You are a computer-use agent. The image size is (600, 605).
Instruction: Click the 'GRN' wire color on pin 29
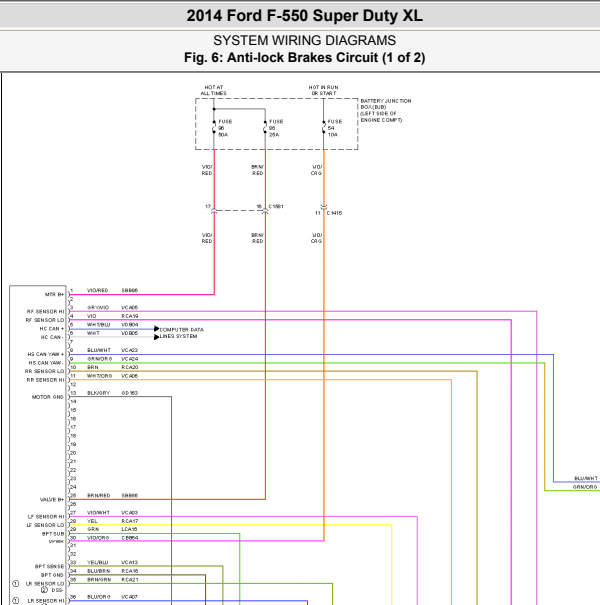click(x=93, y=529)
